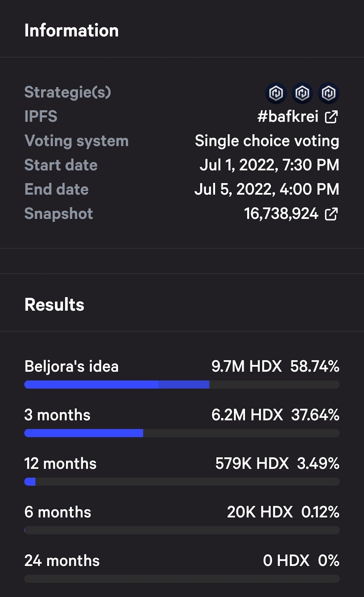Click the Results section heading
This screenshot has height=597, width=364.
tap(54, 305)
